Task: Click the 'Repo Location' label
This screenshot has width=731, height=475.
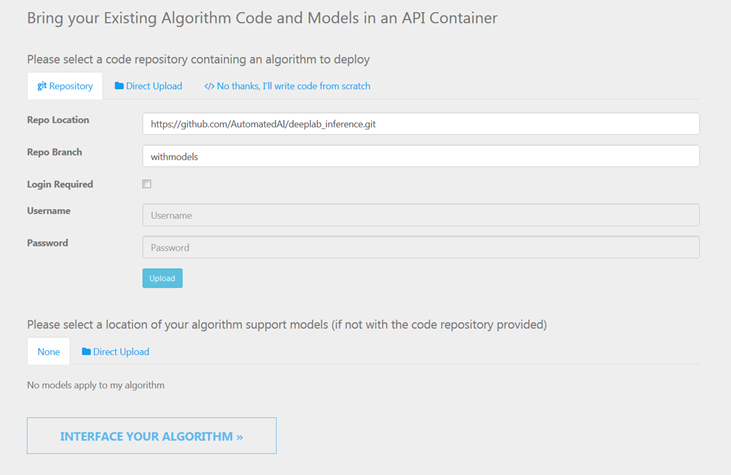Action: (x=58, y=120)
